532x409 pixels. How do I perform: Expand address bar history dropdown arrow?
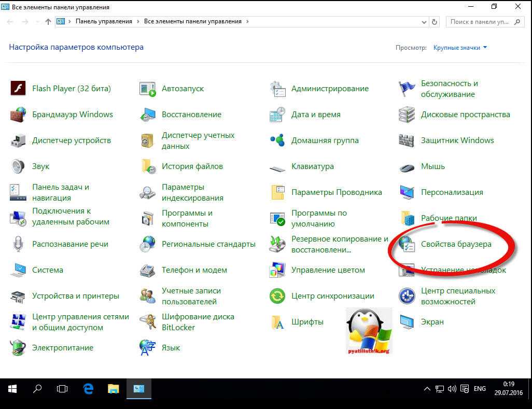tap(424, 22)
